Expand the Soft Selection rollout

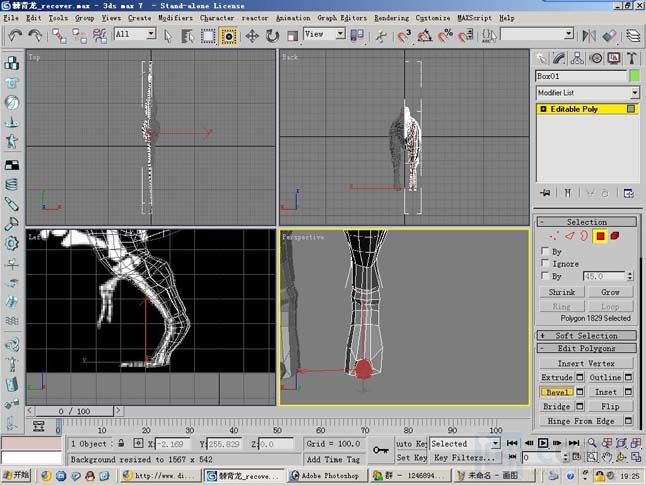pos(587,336)
